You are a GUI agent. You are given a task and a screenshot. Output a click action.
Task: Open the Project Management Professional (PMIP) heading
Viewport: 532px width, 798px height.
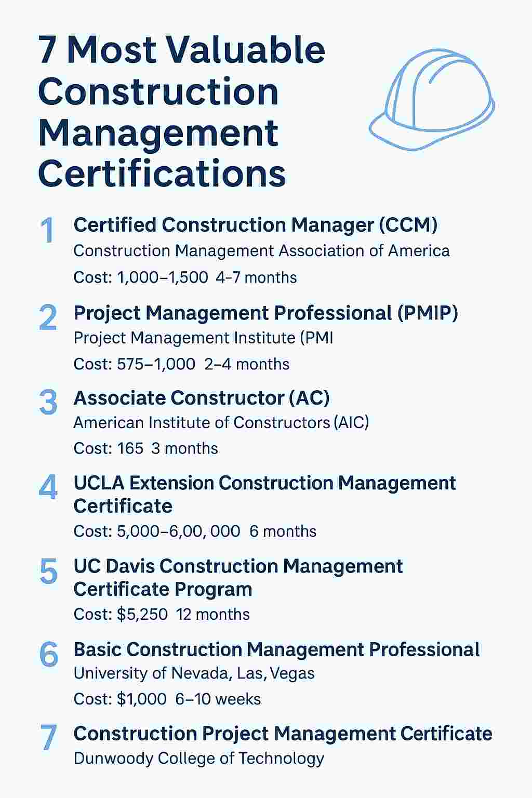(x=265, y=313)
